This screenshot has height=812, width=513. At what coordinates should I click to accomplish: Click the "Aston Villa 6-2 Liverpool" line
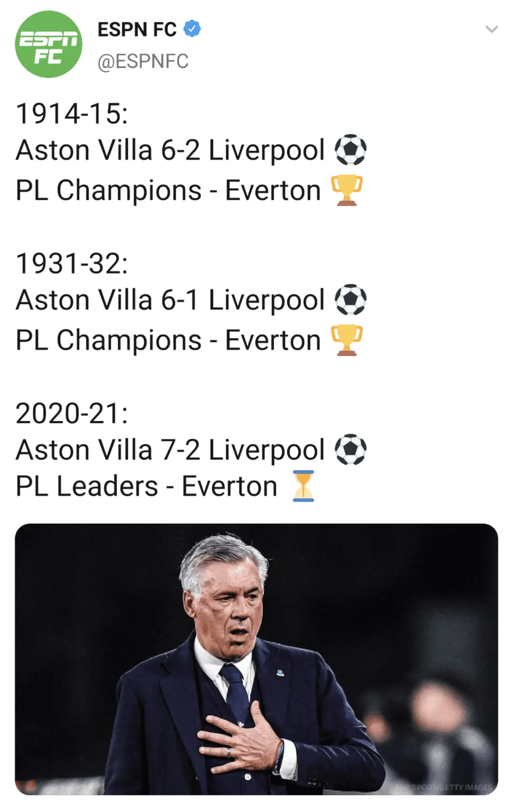[170, 150]
